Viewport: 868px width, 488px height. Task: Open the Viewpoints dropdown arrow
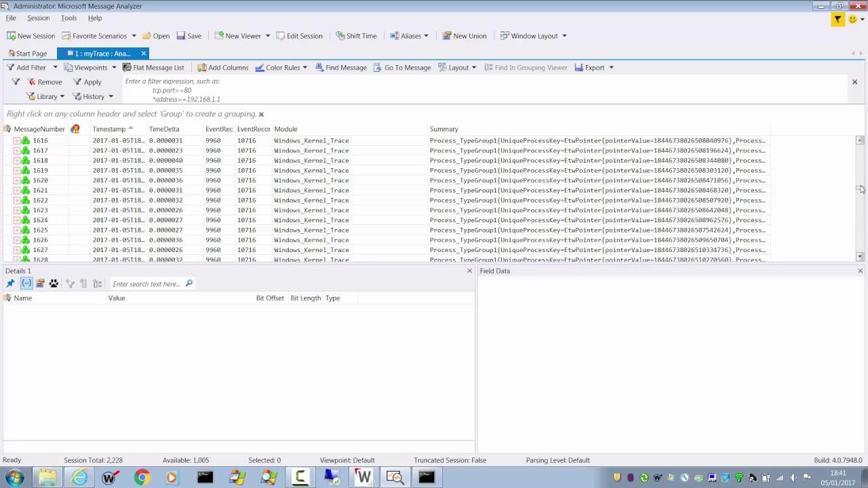pos(113,67)
